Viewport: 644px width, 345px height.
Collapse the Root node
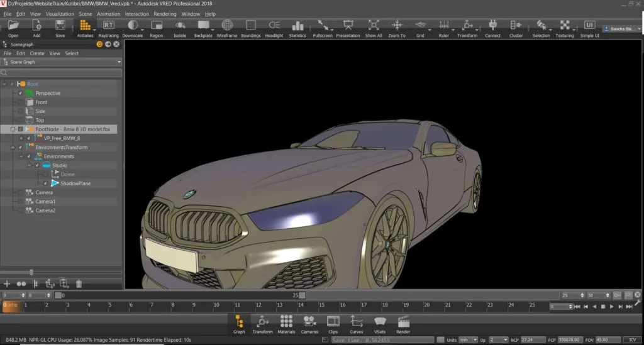(4, 84)
